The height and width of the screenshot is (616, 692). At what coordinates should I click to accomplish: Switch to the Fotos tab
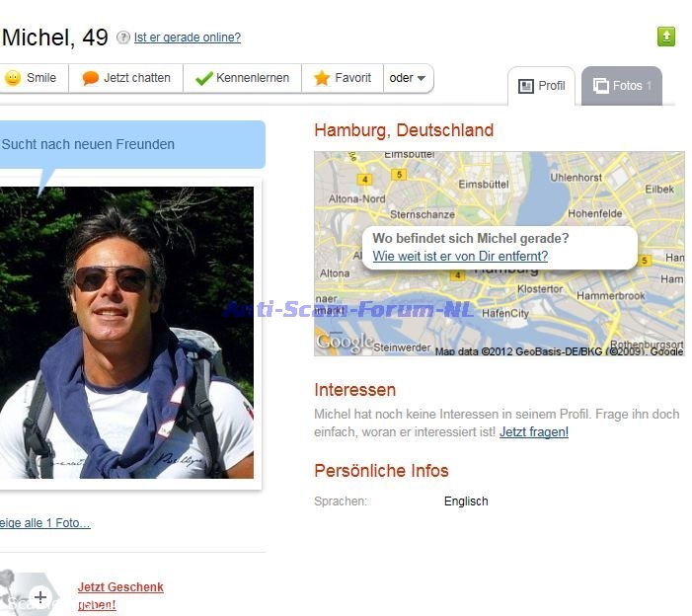tap(621, 86)
